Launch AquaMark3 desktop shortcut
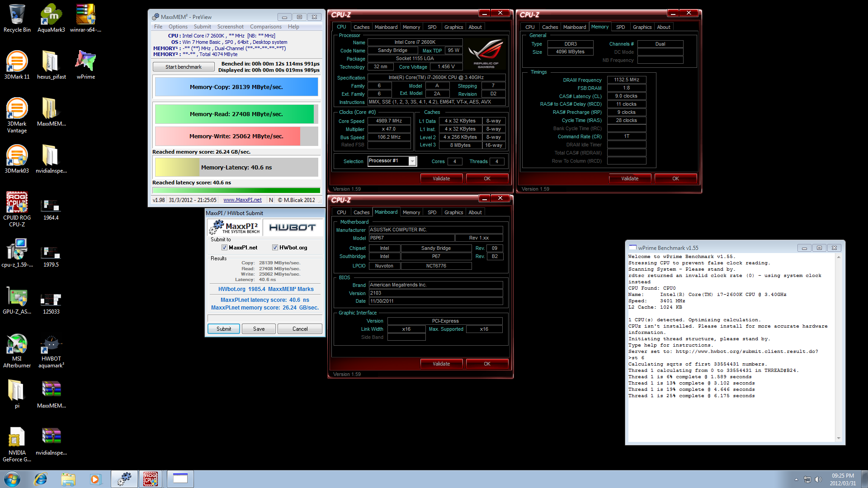Image resolution: width=868 pixels, height=488 pixels. (x=51, y=18)
